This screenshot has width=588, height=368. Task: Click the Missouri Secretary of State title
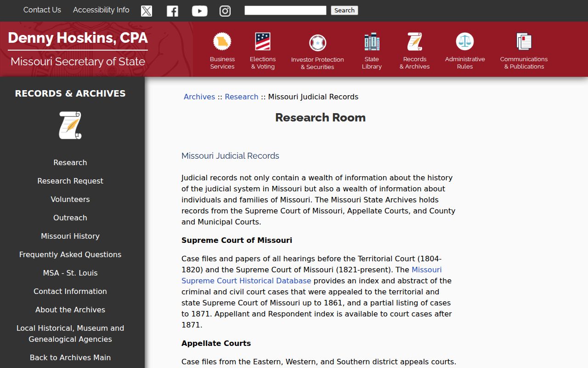coord(78,61)
